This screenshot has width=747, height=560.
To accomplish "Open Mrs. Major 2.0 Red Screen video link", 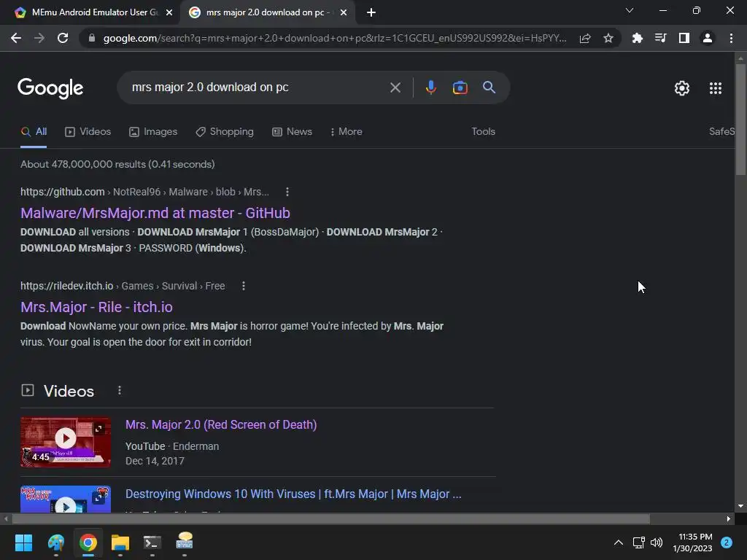I will (221, 425).
